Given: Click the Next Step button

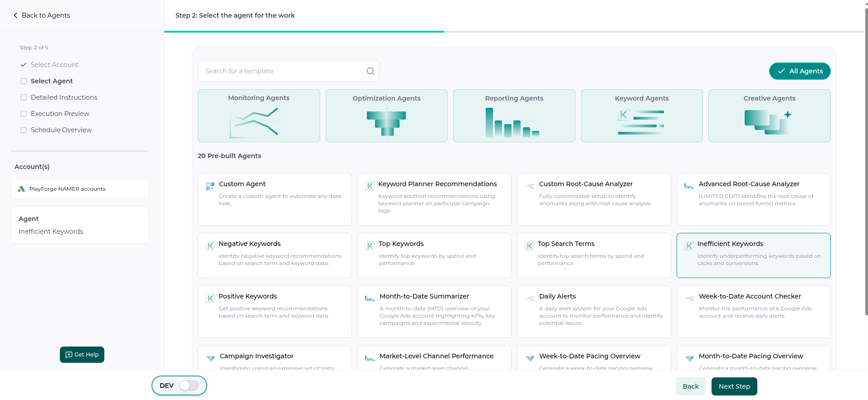Looking at the screenshot, I should point(734,386).
